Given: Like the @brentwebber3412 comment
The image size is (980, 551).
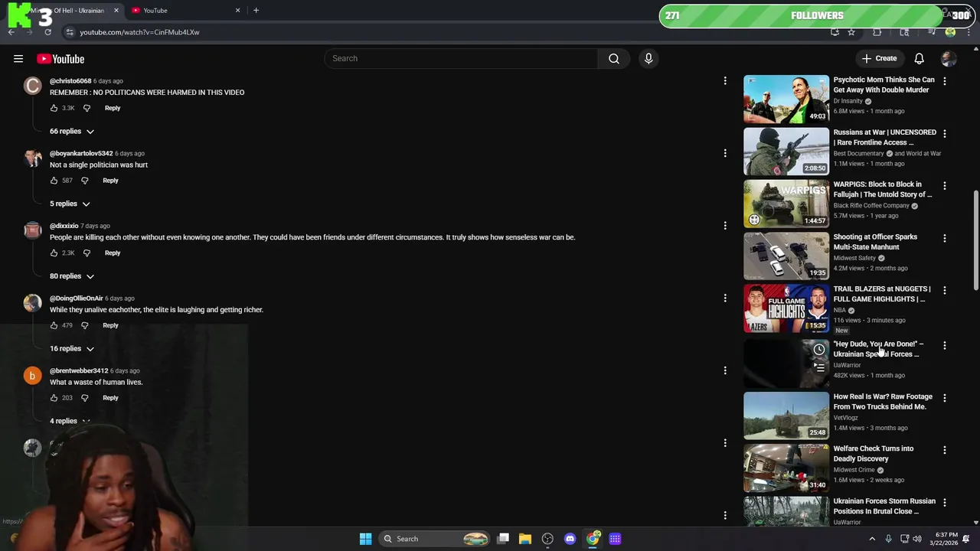Looking at the screenshot, I should pos(54,398).
